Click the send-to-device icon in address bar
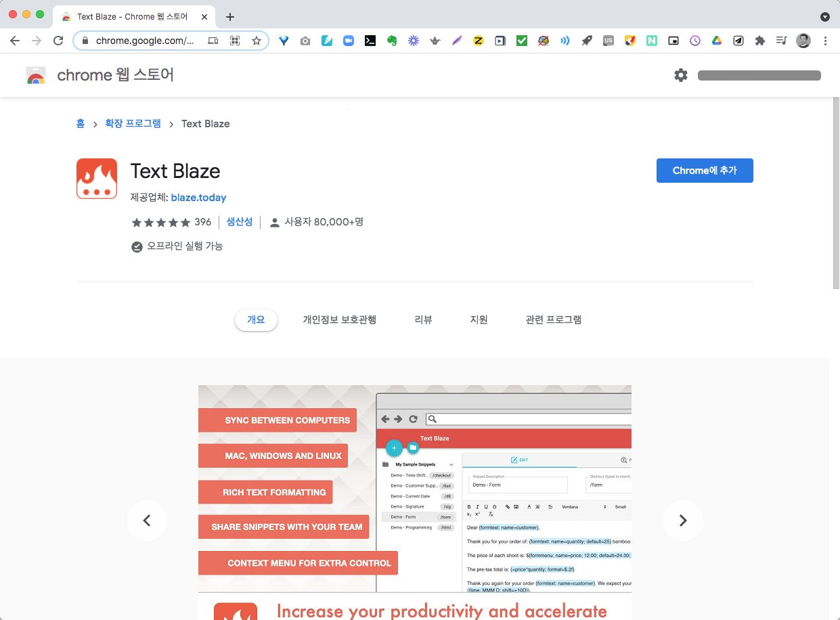The width and height of the screenshot is (840, 620). click(213, 41)
